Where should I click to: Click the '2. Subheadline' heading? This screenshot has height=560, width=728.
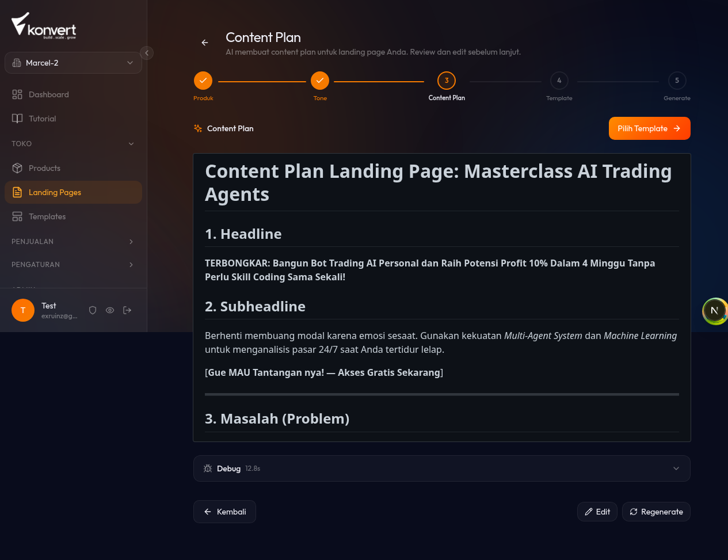pyautogui.click(x=256, y=307)
